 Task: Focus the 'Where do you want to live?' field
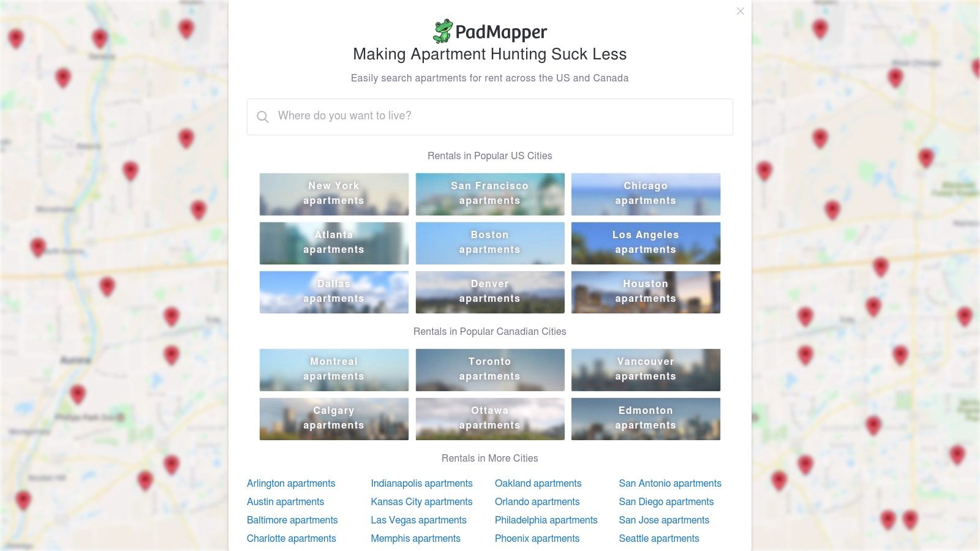[490, 117]
